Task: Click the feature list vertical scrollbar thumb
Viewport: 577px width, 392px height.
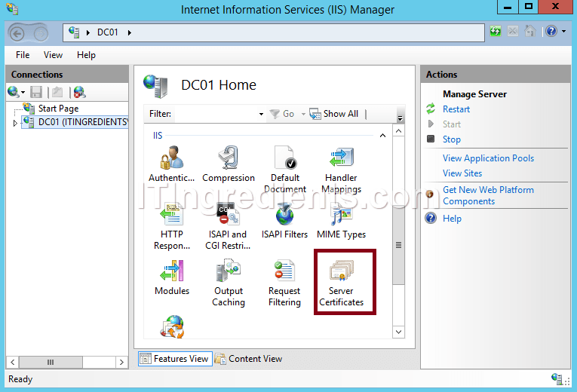Action: pos(398,246)
